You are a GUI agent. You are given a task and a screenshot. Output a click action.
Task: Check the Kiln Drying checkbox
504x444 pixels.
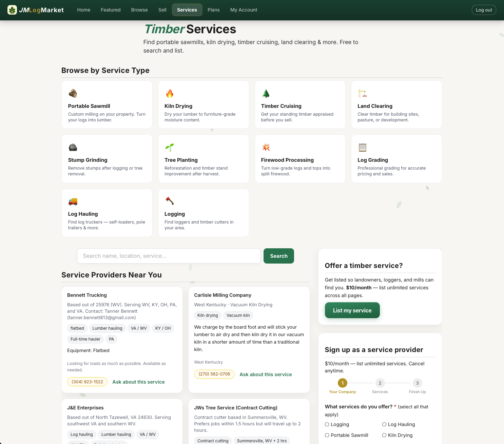[384, 435]
